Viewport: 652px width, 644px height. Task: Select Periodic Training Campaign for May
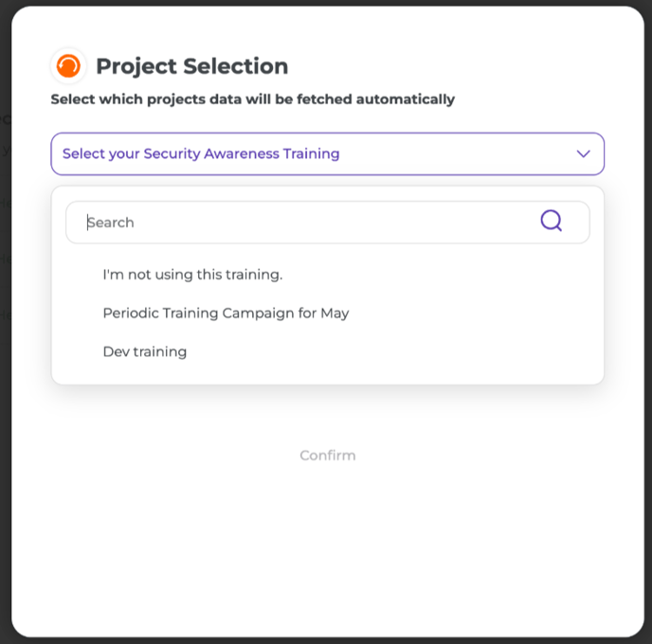click(x=226, y=313)
